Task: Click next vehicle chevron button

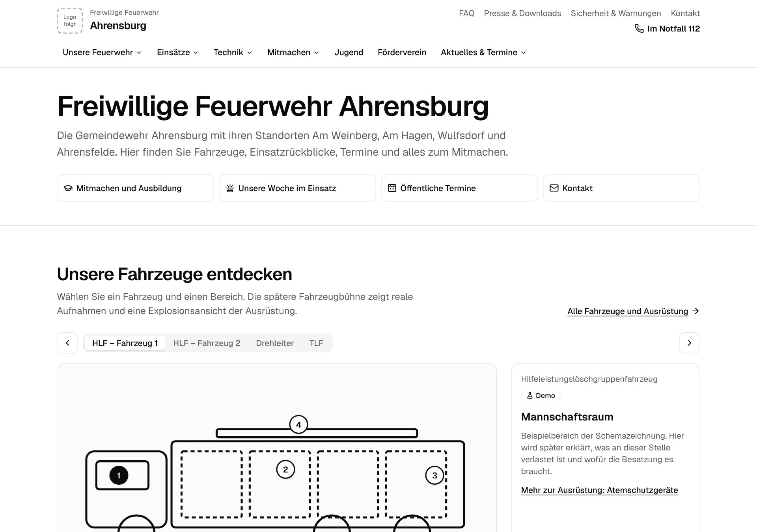Action: (689, 343)
